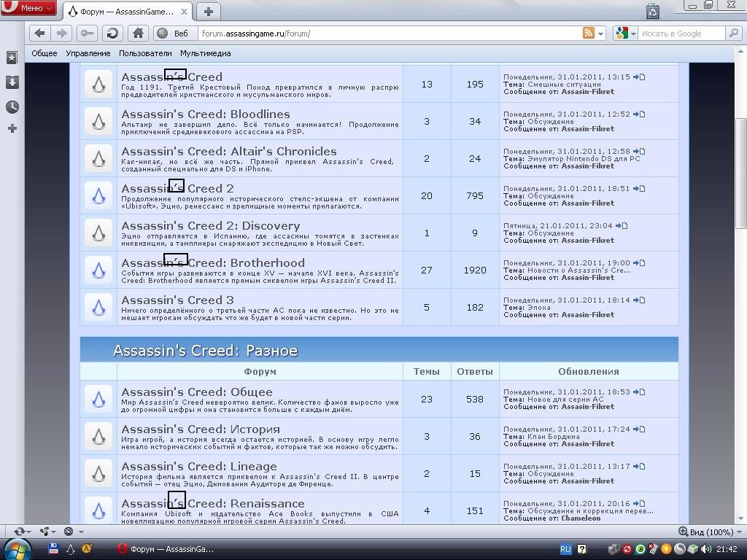Jump to last post in Creed 2: Discovery row
747x560 pixels.
click(622, 226)
